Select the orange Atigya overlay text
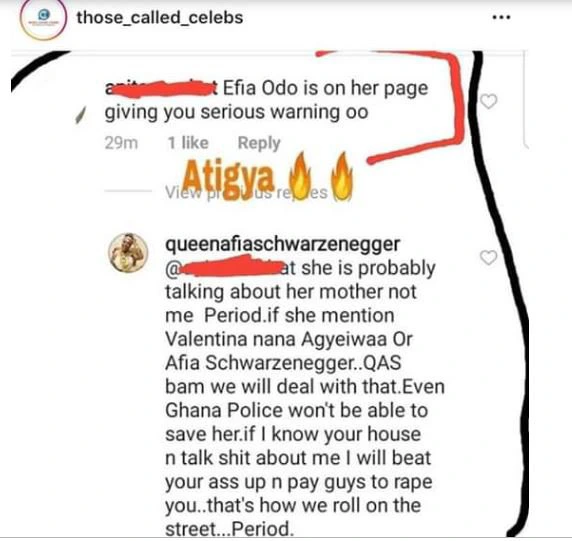This screenshot has height=541, width=572. (x=228, y=179)
